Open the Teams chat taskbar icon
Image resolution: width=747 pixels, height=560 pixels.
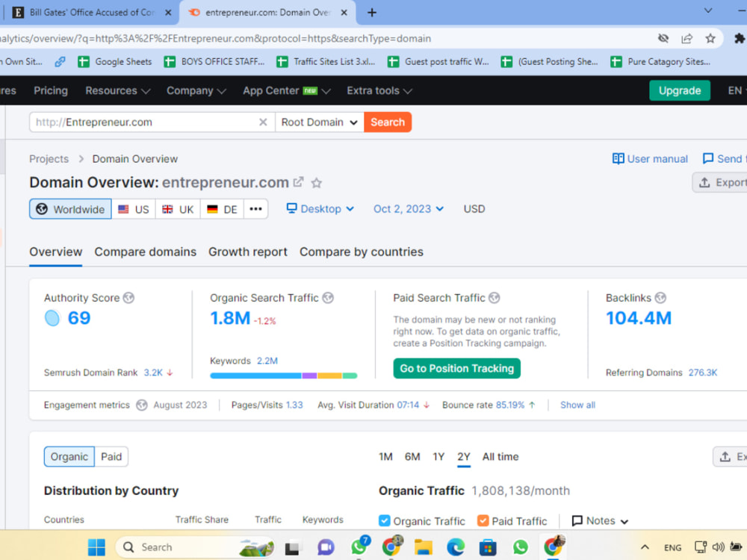tap(326, 547)
